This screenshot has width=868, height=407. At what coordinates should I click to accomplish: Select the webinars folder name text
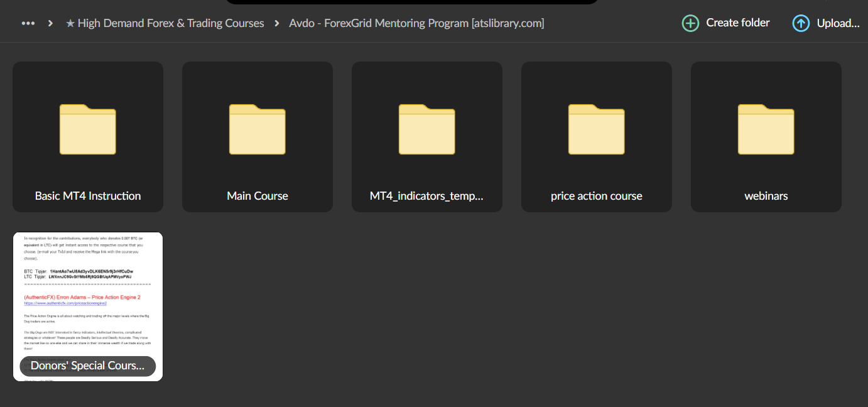pos(766,195)
